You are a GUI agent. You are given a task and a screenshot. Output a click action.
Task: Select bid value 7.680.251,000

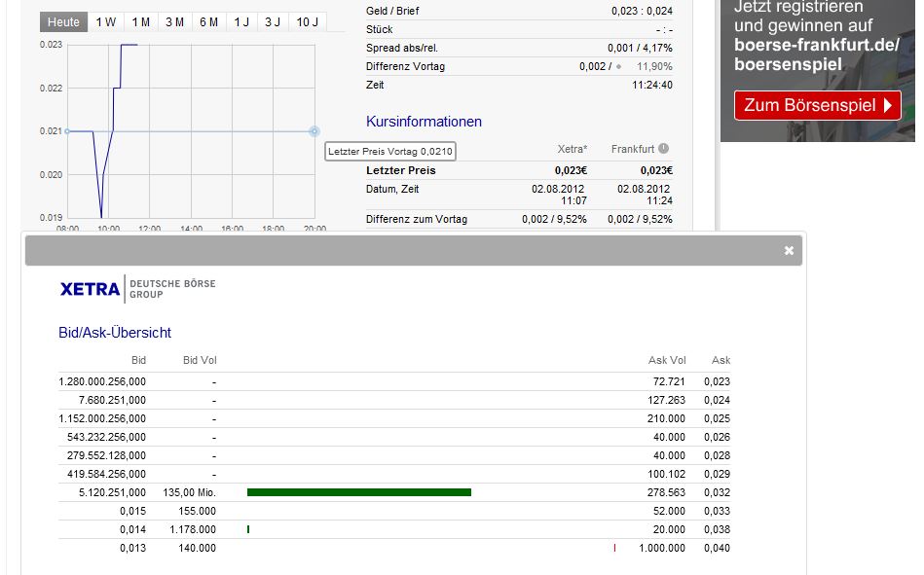(113, 400)
